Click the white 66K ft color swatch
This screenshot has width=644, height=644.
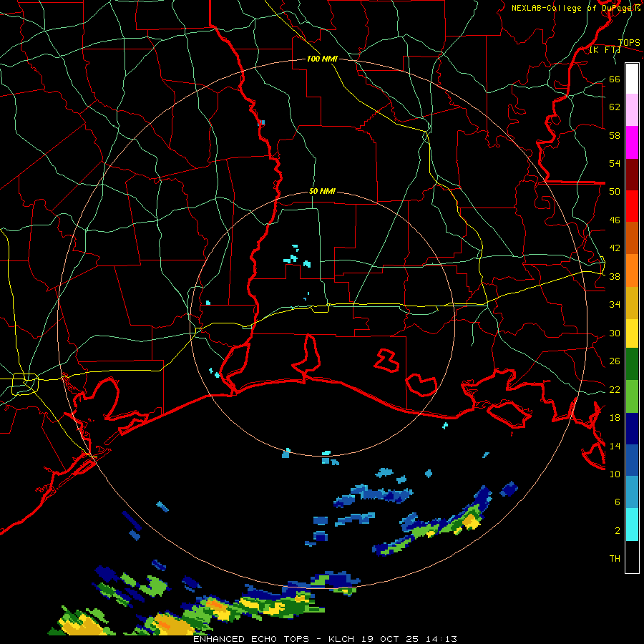point(632,79)
